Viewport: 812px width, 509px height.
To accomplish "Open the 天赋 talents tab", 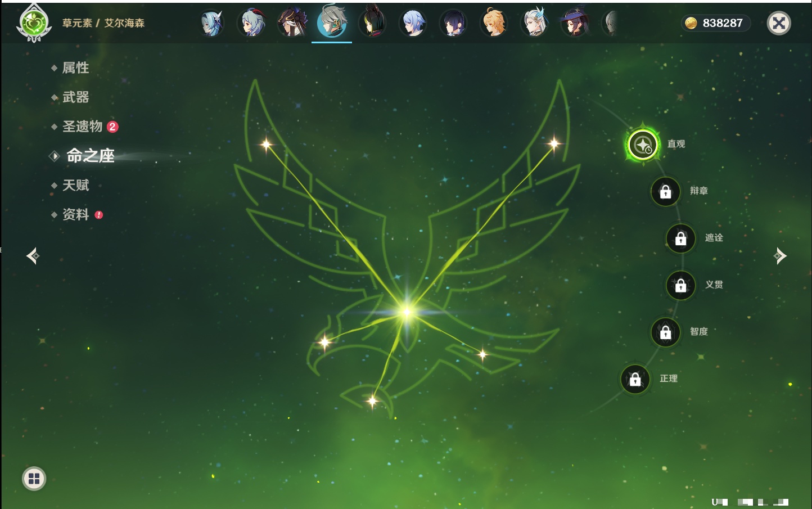I will [x=75, y=185].
